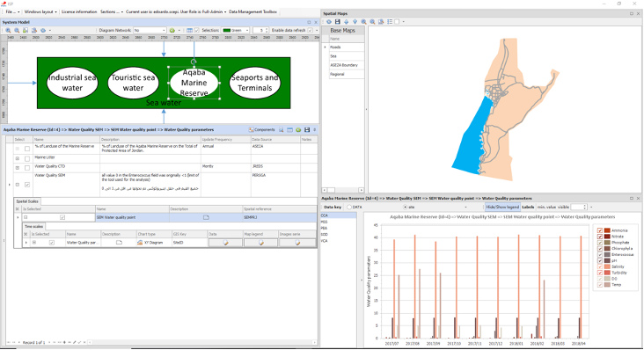The width and height of the screenshot is (644, 350).
Task: Open the Data cell button in Time scales row
Action: coord(225,243)
